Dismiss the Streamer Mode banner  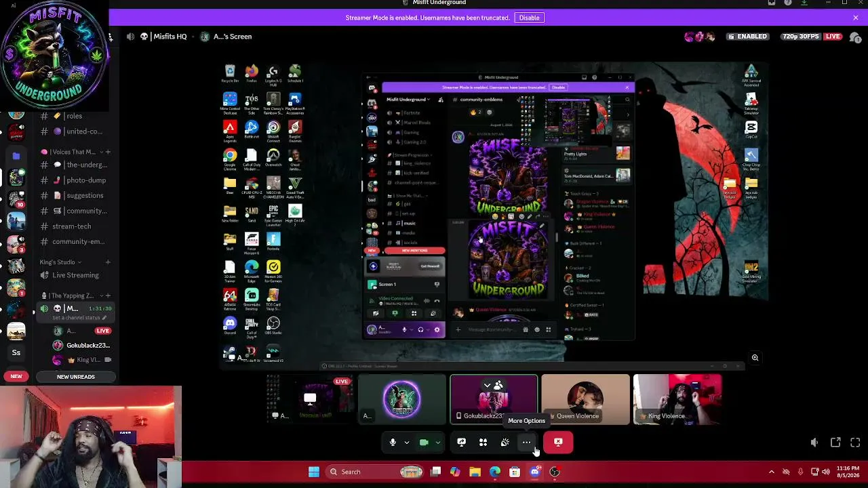tap(856, 18)
